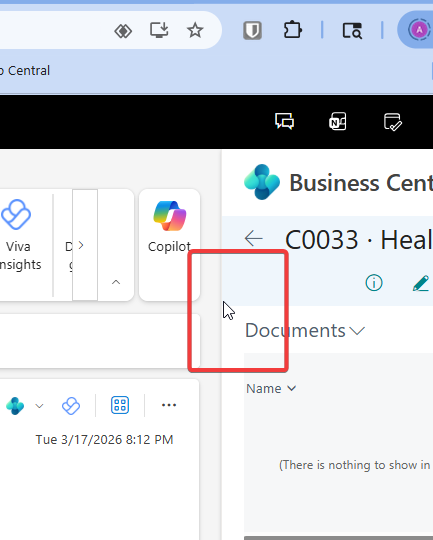The image size is (433, 540).
Task: Open the Viva Insights add-in
Action: (18, 234)
